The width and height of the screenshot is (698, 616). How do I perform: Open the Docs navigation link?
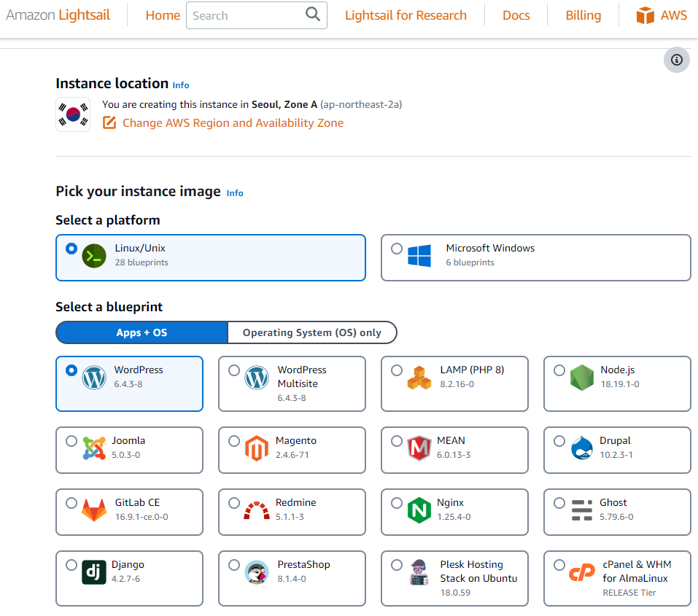click(x=516, y=15)
